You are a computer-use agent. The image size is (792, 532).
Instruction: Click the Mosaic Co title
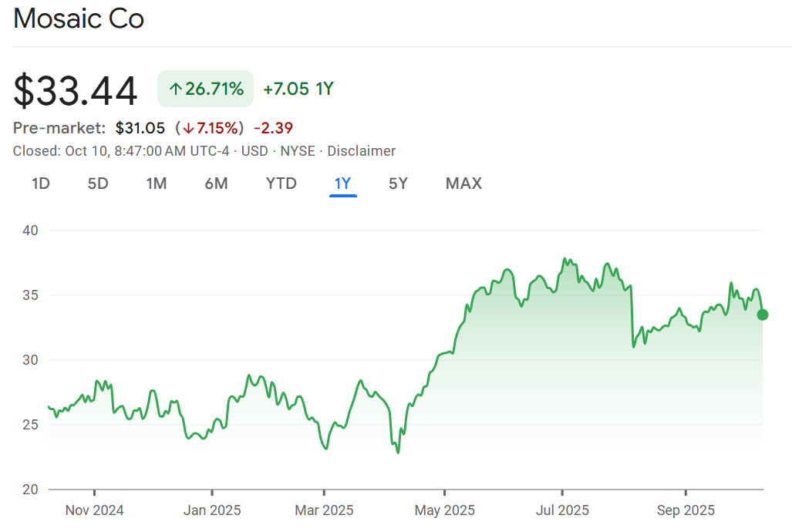[79, 19]
